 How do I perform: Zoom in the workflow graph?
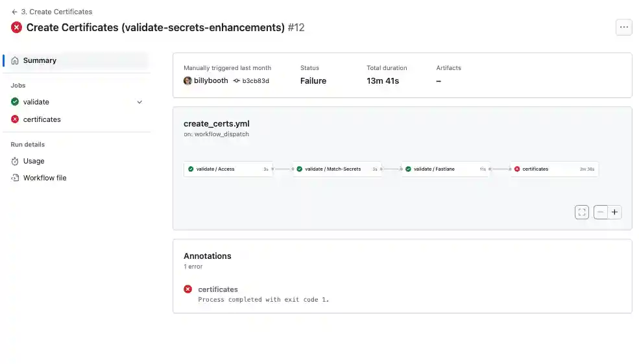[x=614, y=212]
